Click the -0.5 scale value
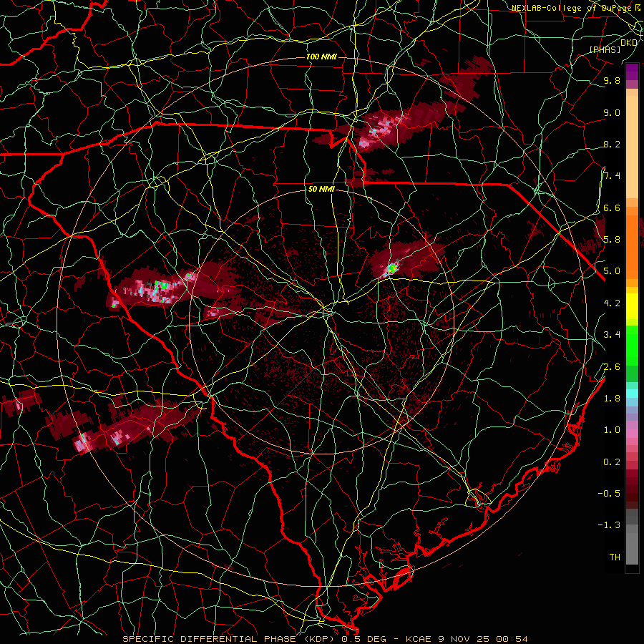 609,494
